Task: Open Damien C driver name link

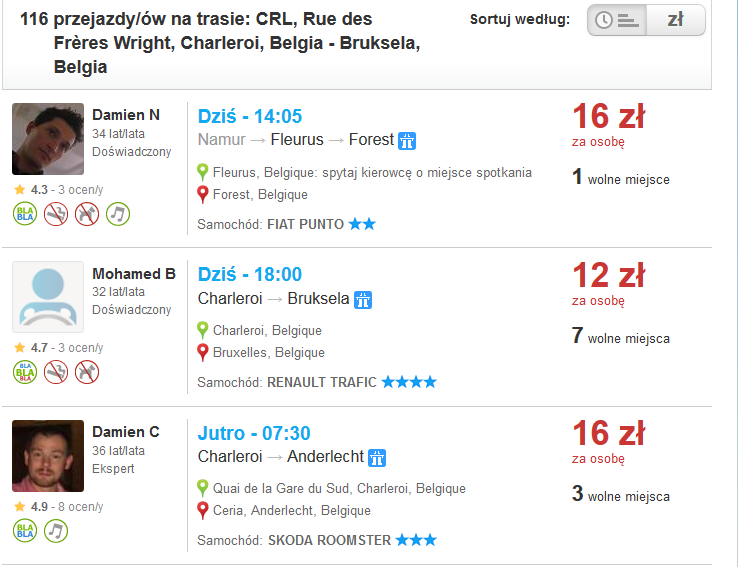Action: (126, 431)
